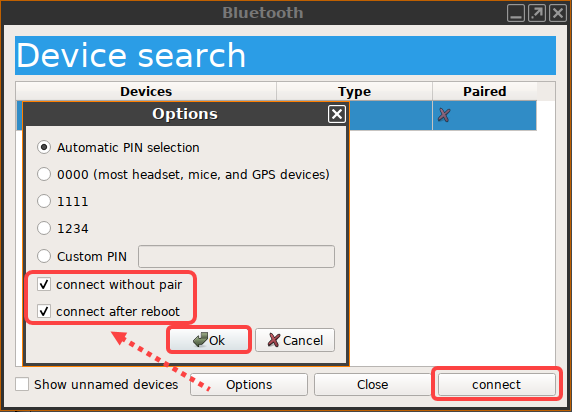This screenshot has width=572, height=412.
Task: Click the pink X icon in the Paired column
Action: click(x=444, y=115)
